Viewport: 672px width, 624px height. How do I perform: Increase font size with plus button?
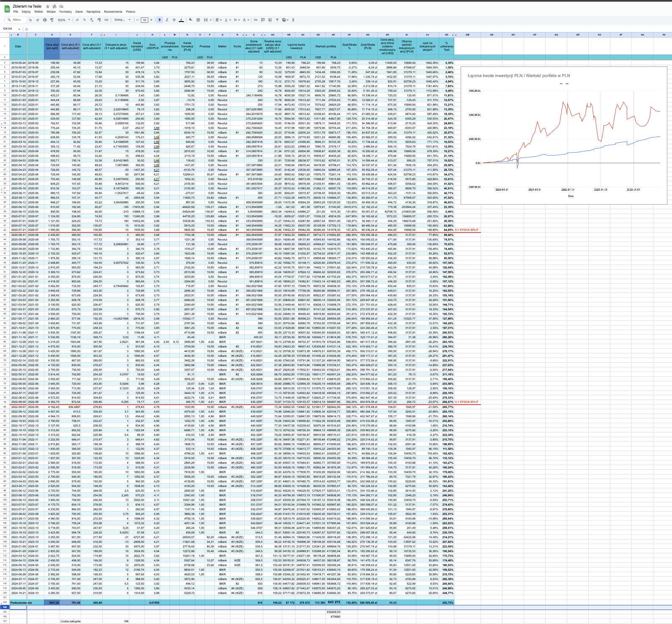click(x=151, y=20)
